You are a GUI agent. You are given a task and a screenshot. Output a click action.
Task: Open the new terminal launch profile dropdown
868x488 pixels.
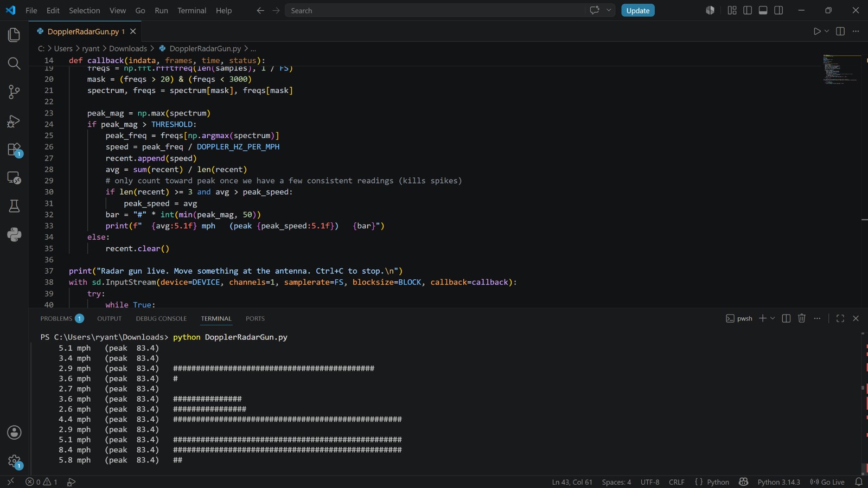[x=773, y=318]
